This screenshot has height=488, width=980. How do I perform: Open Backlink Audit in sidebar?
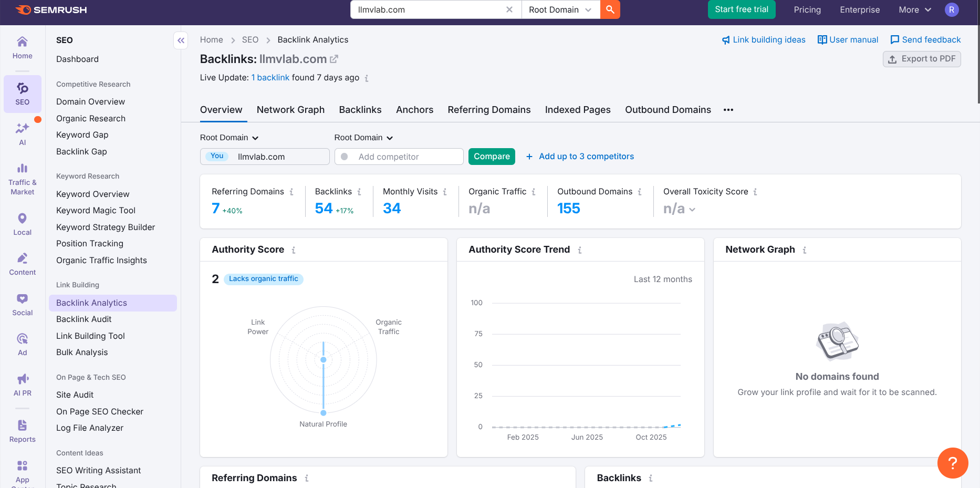click(84, 319)
